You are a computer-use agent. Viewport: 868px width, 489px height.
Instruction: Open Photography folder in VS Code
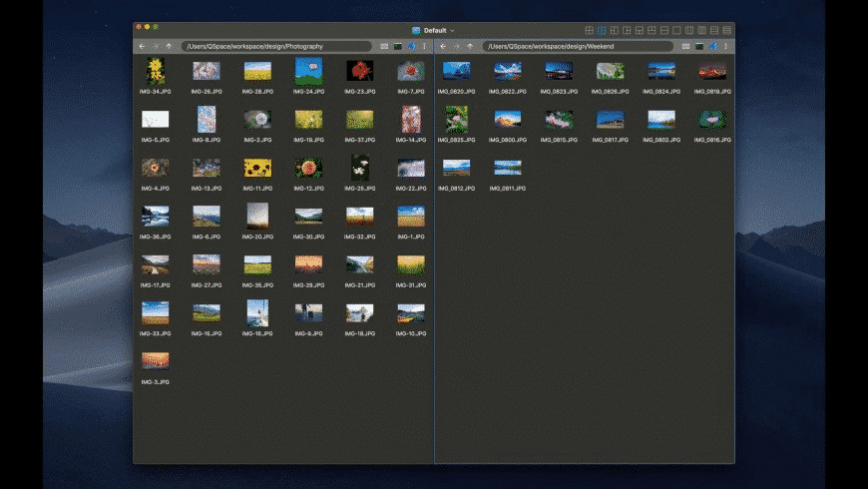[411, 47]
